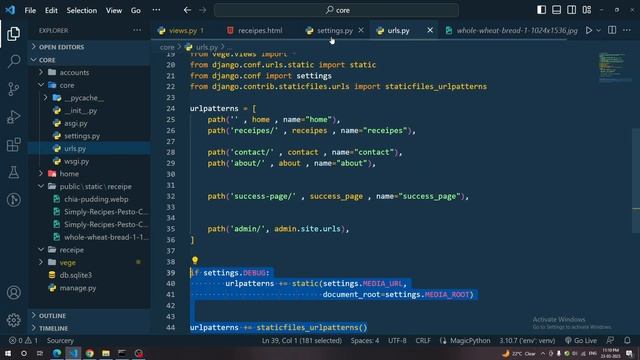
Task: Switch to the settings.py tab
Action: coord(335,30)
